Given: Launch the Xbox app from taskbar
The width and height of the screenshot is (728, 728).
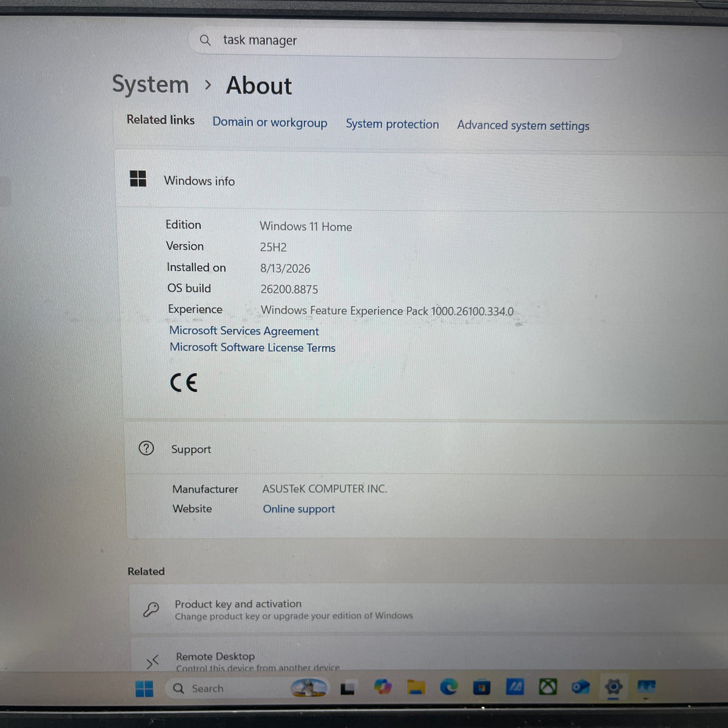Looking at the screenshot, I should (548, 687).
